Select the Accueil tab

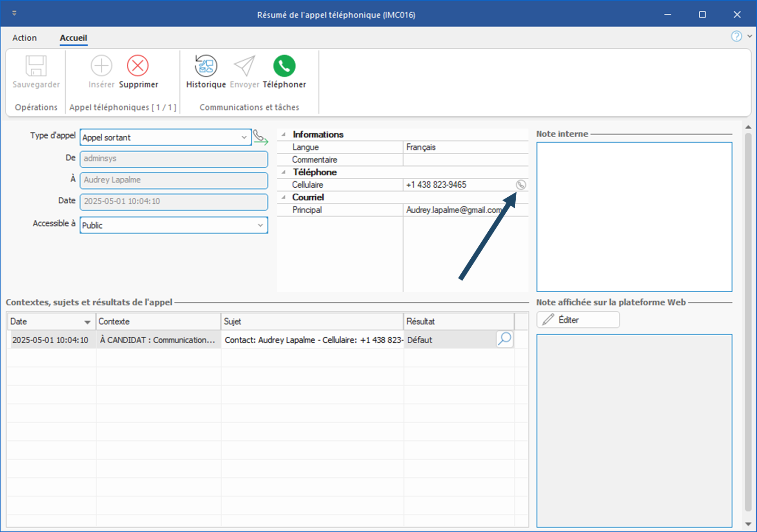pos(73,38)
